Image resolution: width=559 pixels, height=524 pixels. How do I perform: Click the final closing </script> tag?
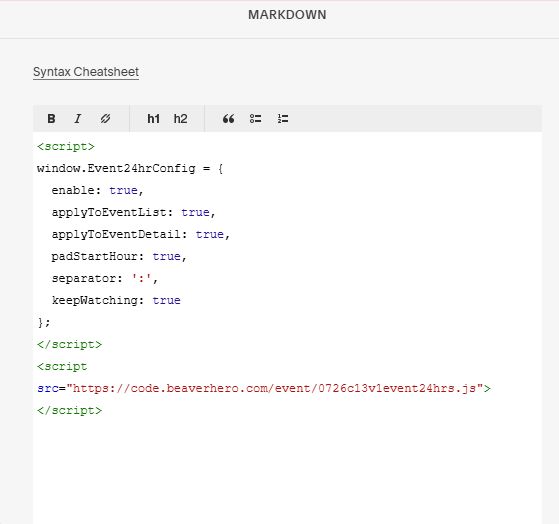point(70,410)
